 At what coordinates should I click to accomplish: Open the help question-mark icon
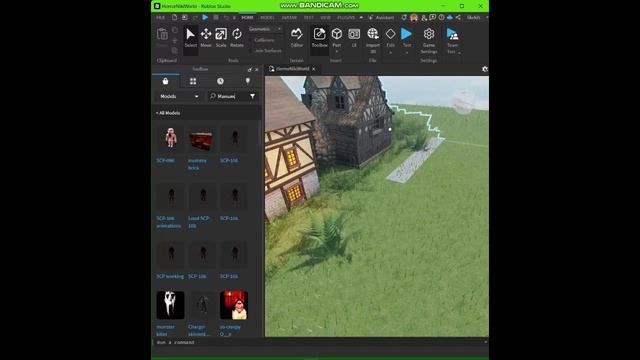(441, 17)
